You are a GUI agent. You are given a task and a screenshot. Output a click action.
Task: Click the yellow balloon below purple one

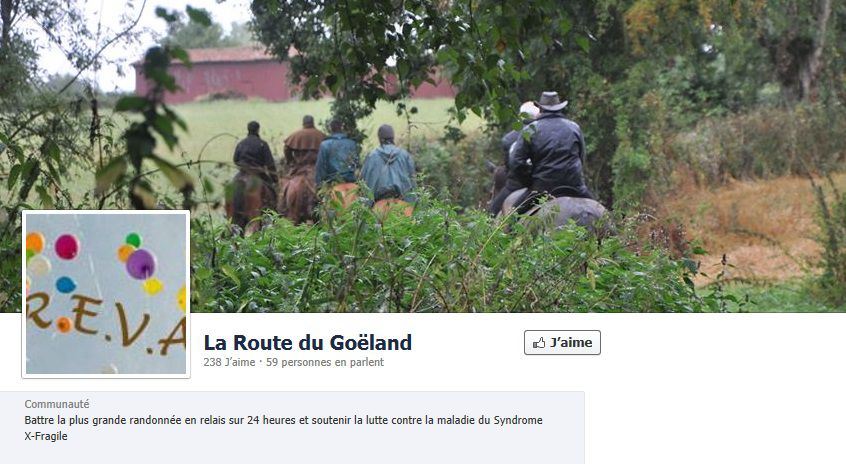(153, 286)
